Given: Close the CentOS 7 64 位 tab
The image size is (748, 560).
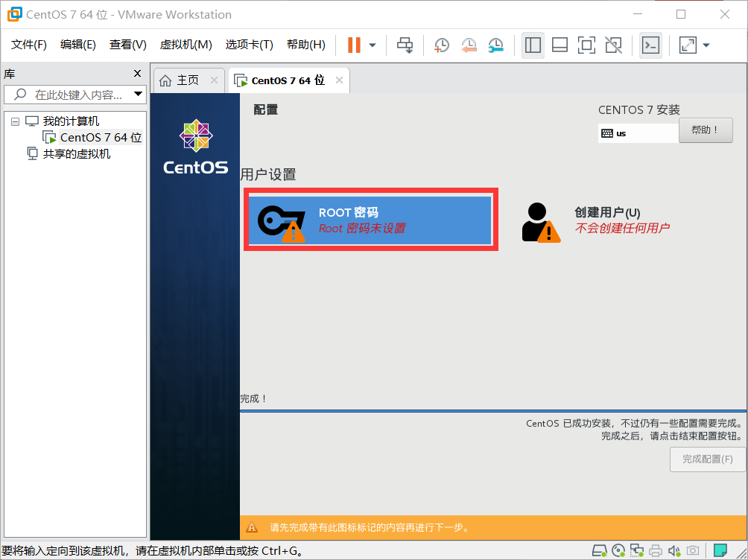Looking at the screenshot, I should click(339, 80).
